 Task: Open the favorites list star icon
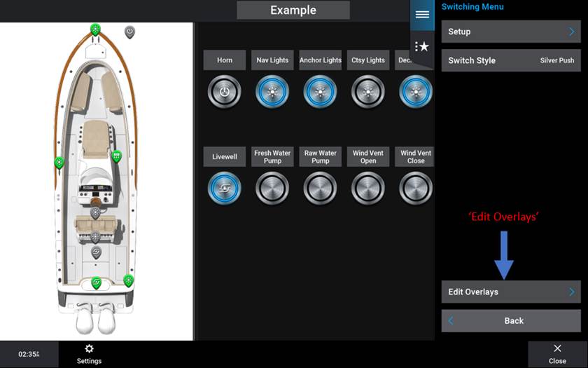coord(421,46)
